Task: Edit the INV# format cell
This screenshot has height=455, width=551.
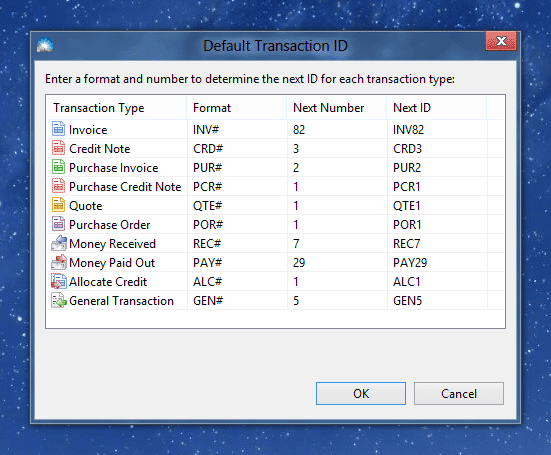Action: coord(237,130)
